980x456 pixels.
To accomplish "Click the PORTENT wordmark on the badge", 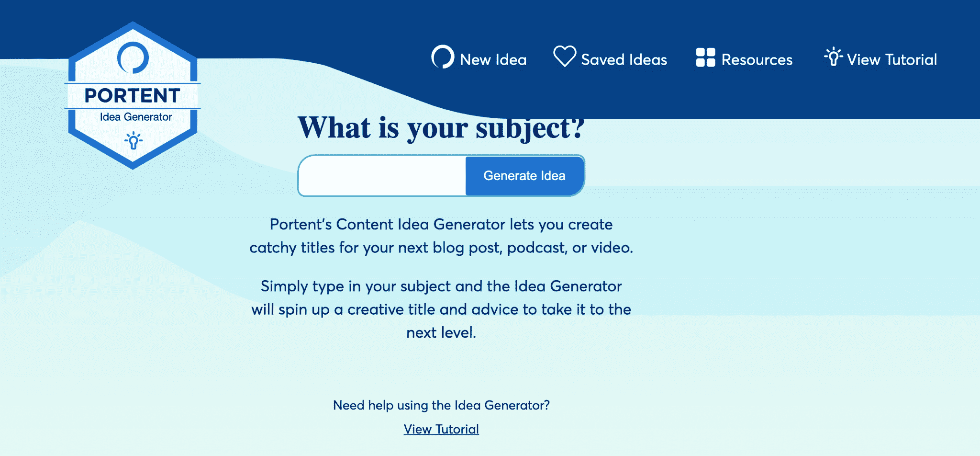I will (x=133, y=96).
